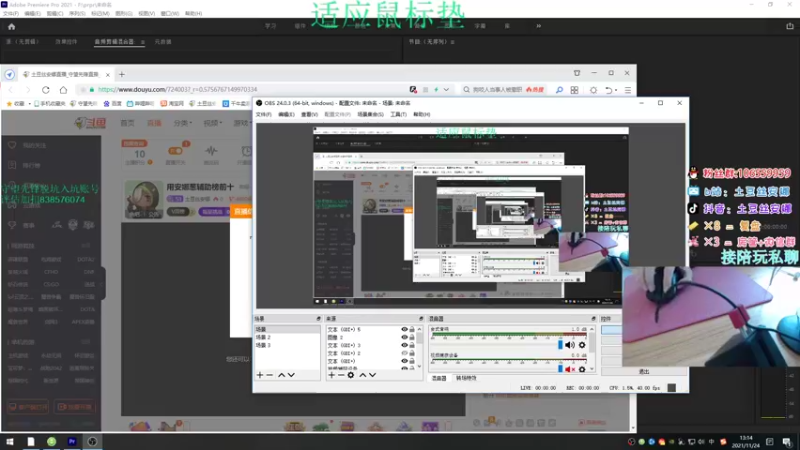Open settings gear for first mixer channel
The height and width of the screenshot is (450, 800).
pos(582,345)
